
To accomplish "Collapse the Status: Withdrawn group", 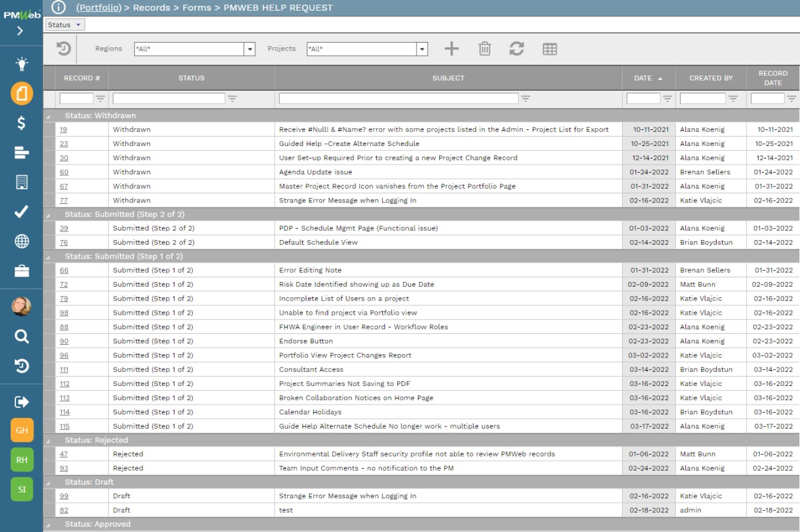I will pyautogui.click(x=48, y=117).
